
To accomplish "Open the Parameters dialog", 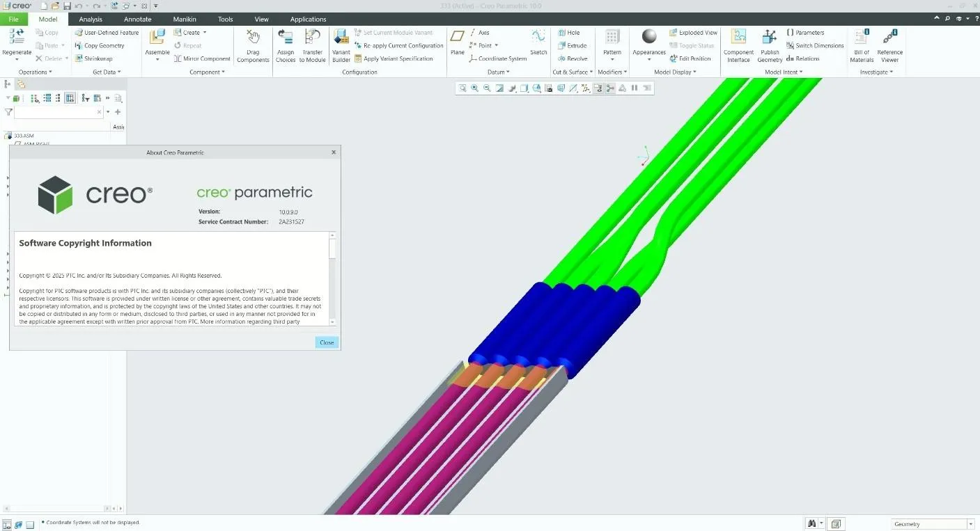I will point(805,33).
